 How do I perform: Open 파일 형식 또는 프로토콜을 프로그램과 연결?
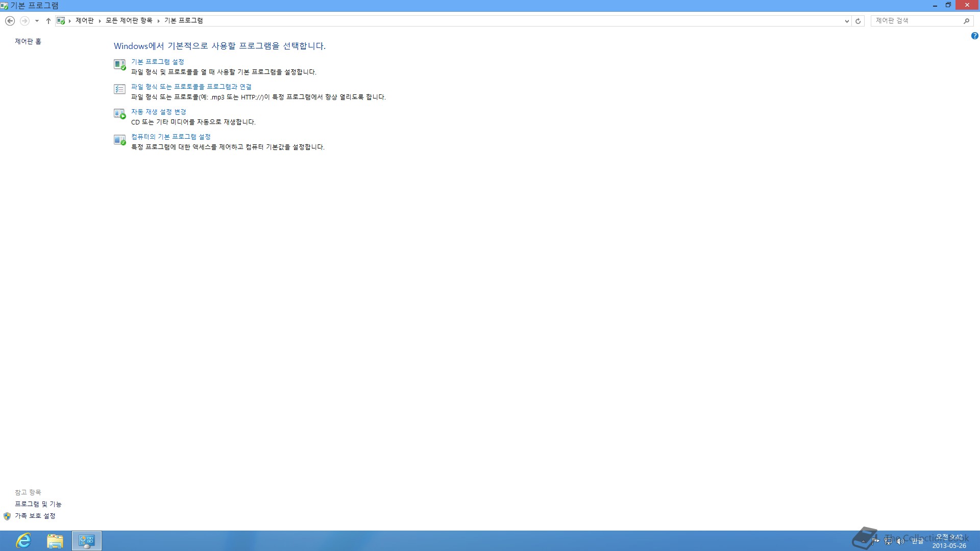191,87
